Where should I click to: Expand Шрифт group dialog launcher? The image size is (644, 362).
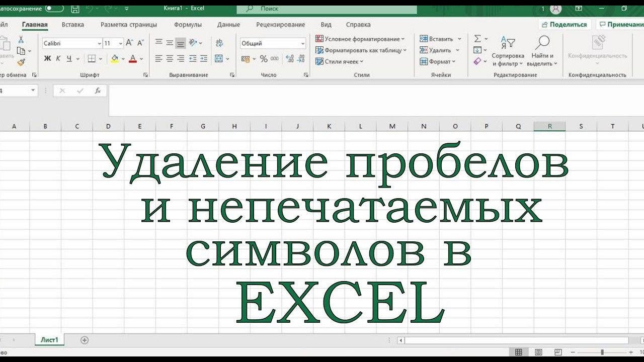[145, 75]
